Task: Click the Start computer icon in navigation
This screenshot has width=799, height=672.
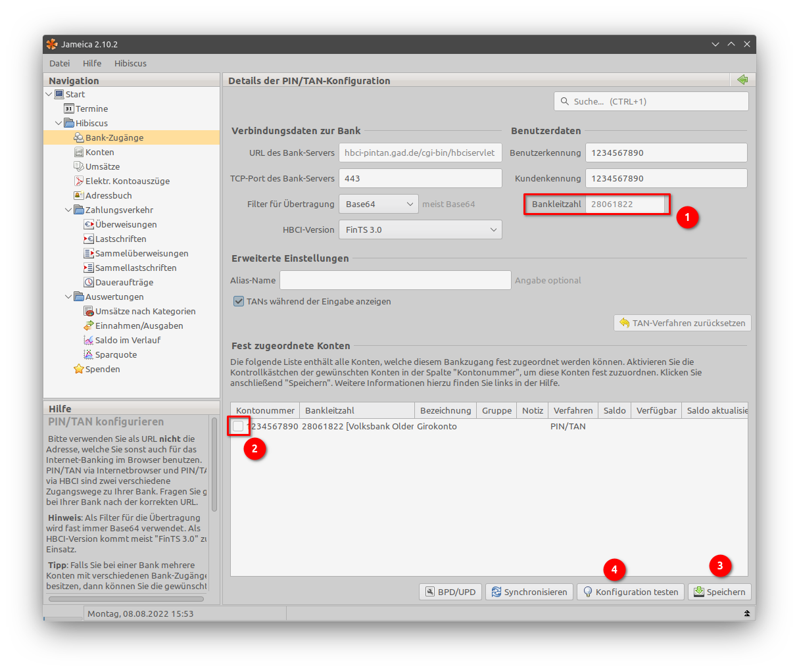Action: click(x=59, y=94)
